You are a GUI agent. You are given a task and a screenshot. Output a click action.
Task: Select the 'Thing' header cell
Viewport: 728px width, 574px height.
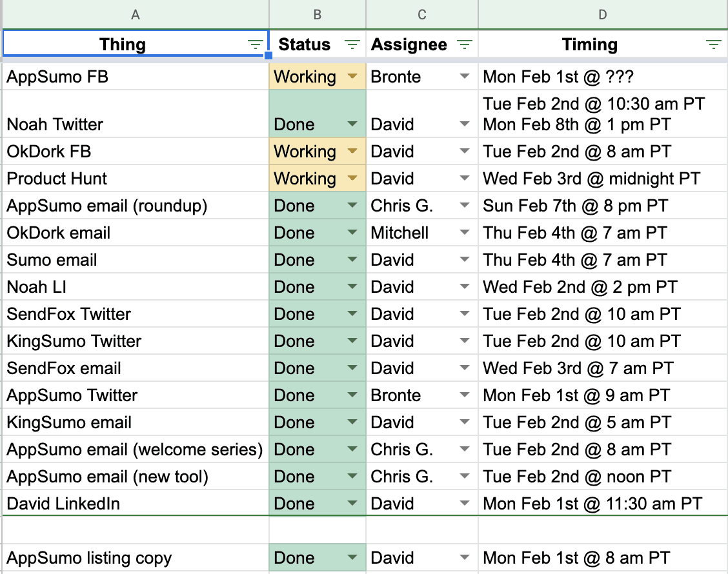(136, 44)
